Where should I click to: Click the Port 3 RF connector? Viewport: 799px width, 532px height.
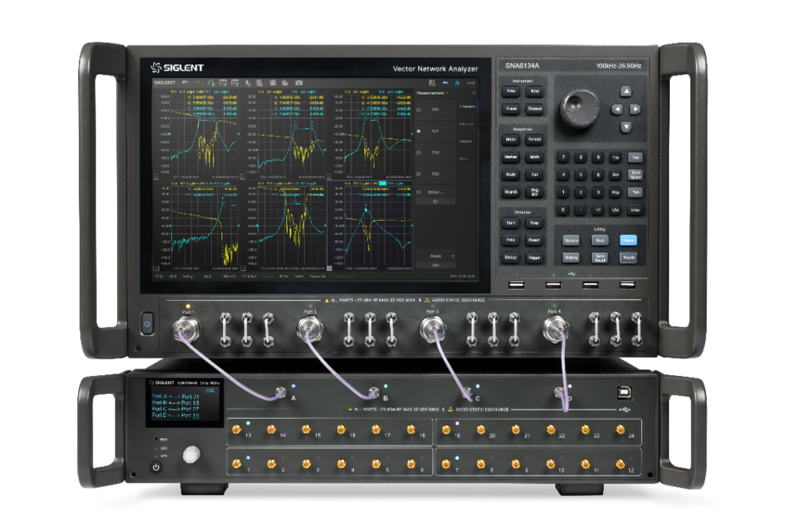point(432,330)
